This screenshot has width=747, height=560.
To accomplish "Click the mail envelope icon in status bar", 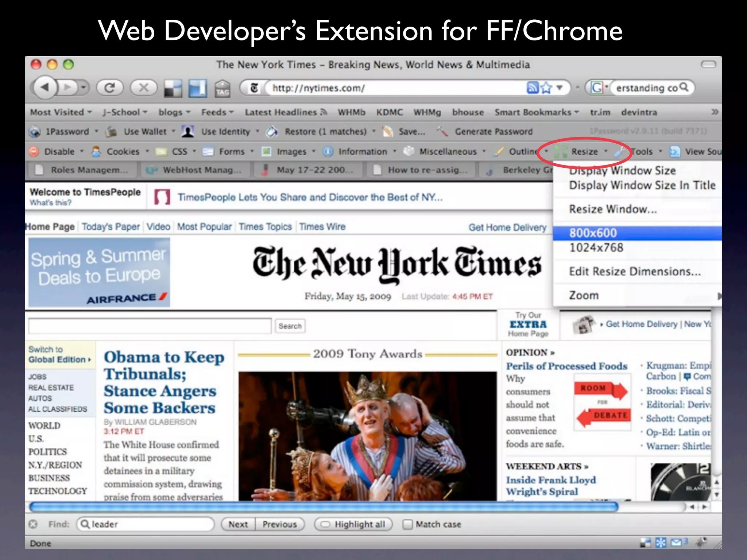I will click(x=676, y=543).
